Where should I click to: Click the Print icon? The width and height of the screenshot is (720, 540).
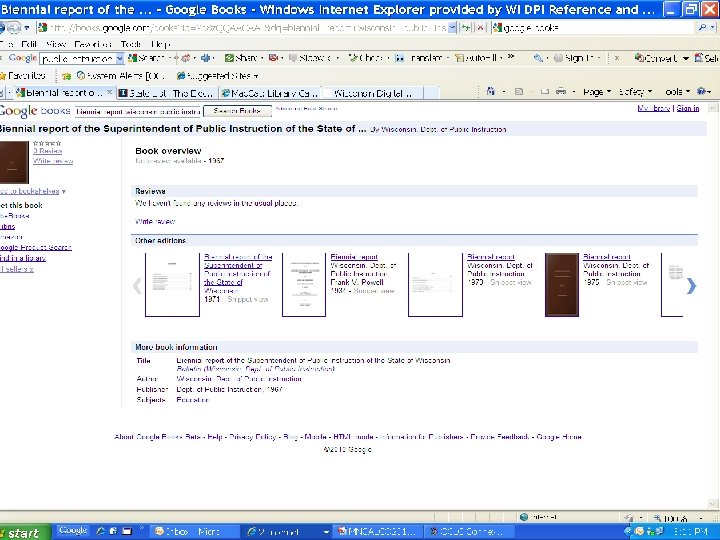click(561, 91)
